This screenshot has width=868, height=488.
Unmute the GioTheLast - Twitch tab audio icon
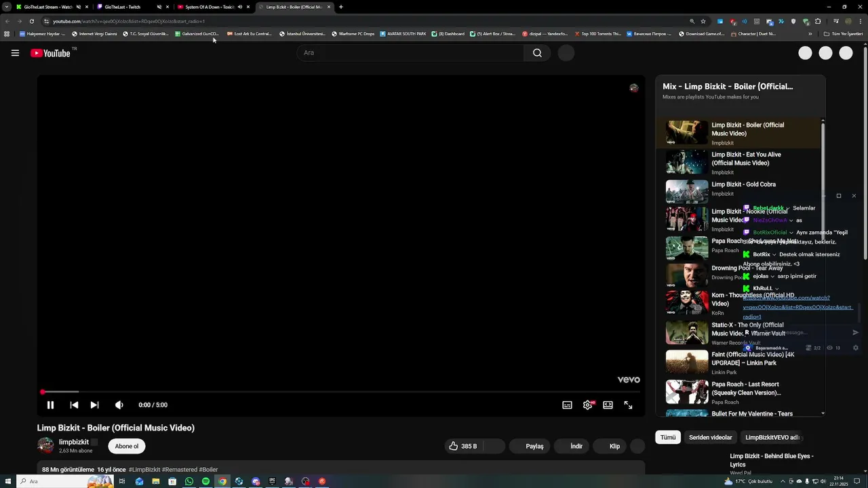tap(159, 7)
